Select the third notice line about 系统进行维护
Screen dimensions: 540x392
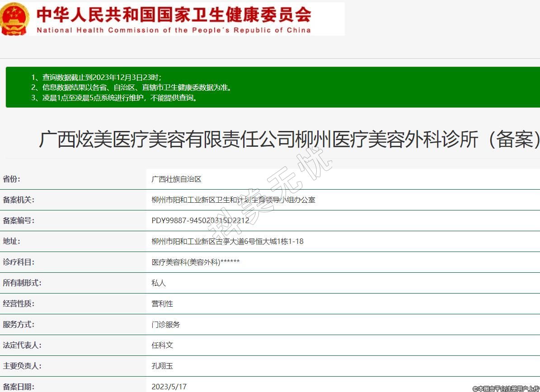coord(115,98)
